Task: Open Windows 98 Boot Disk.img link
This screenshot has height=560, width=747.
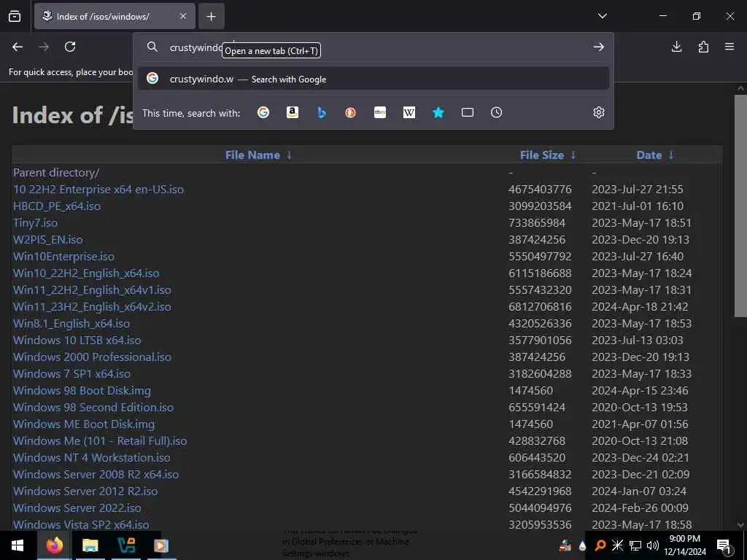Action: pyautogui.click(x=82, y=391)
